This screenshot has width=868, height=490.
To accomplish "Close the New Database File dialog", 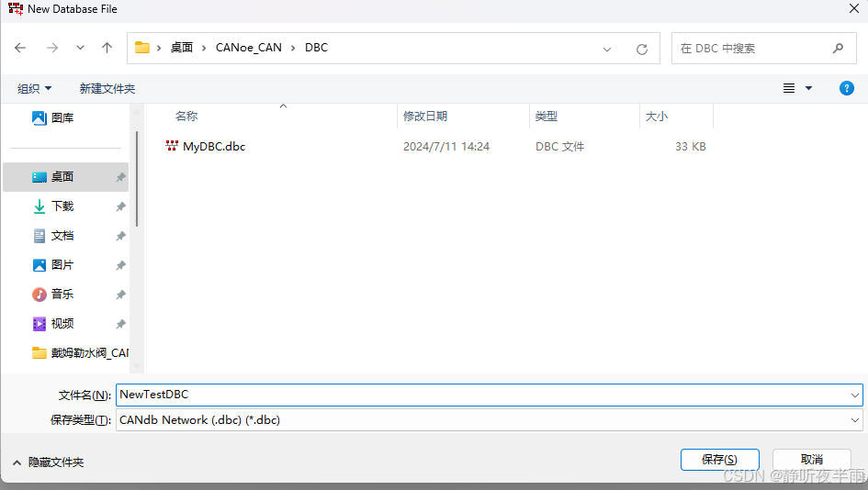I will (x=854, y=9).
